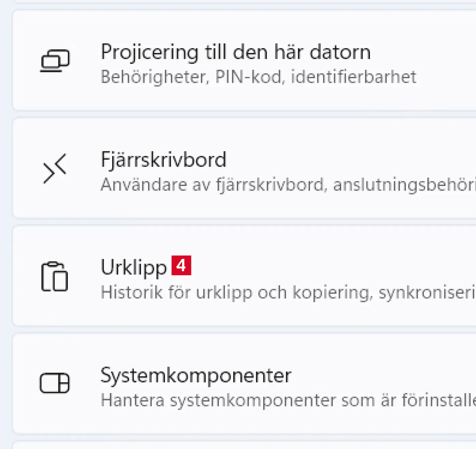The height and width of the screenshot is (449, 476).
Task: Click the Urklipp clipboard icon
Action: pos(55,276)
